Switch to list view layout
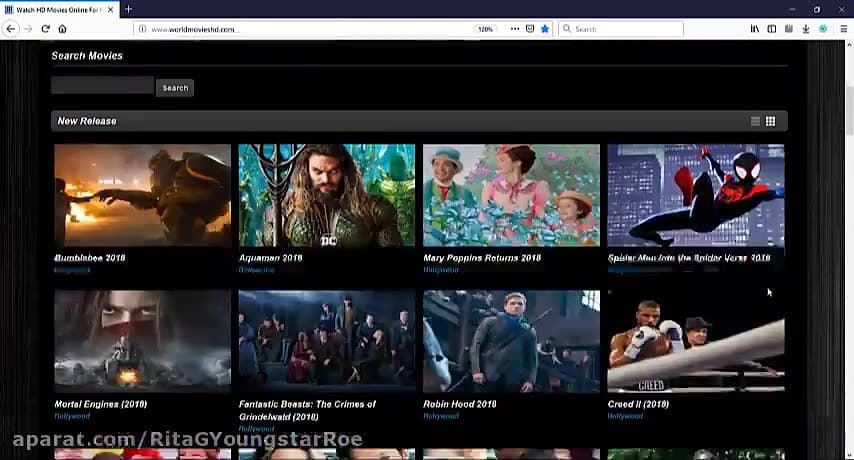Image resolution: width=854 pixels, height=460 pixels. pyautogui.click(x=756, y=121)
